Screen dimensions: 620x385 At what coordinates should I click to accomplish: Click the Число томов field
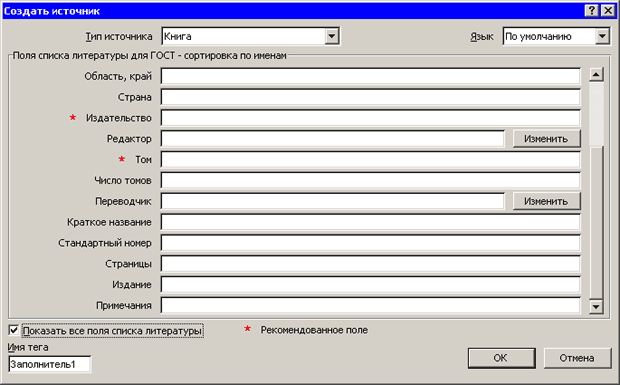pos(370,180)
